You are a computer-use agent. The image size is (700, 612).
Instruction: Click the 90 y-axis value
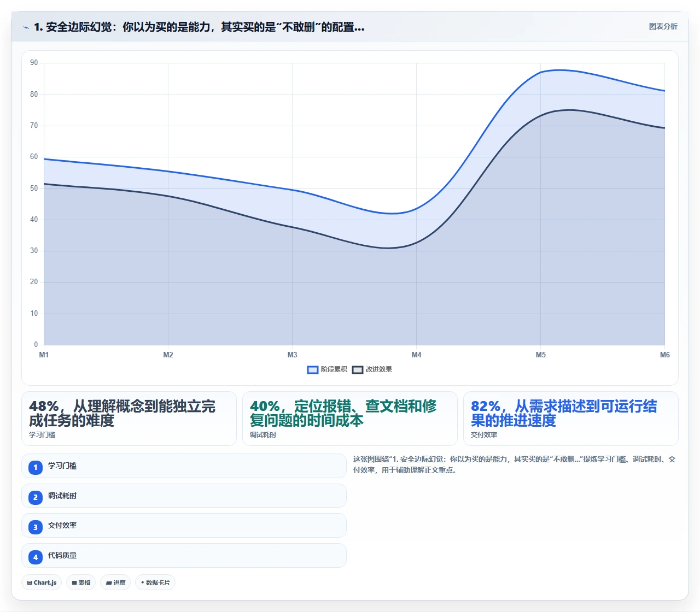tap(34, 63)
